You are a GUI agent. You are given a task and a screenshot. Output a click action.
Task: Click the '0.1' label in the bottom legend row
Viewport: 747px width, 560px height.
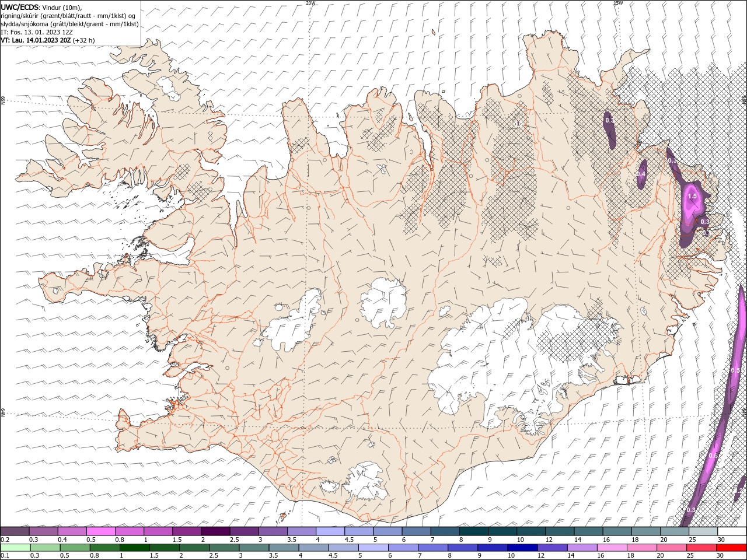(x=5, y=556)
